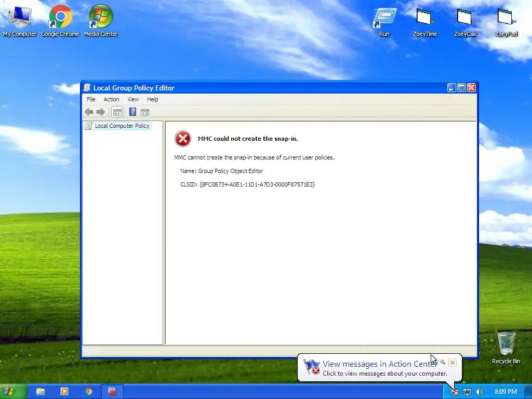Screen dimensions: 532x399
Task: Click the Local Group Policy Editor title bar icon
Action: tap(87, 87)
